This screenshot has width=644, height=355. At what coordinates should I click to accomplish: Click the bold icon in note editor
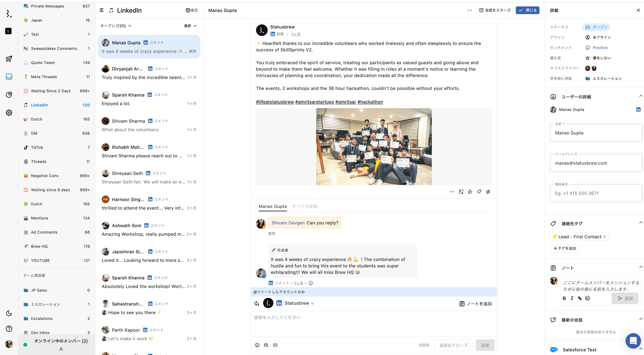564,298
